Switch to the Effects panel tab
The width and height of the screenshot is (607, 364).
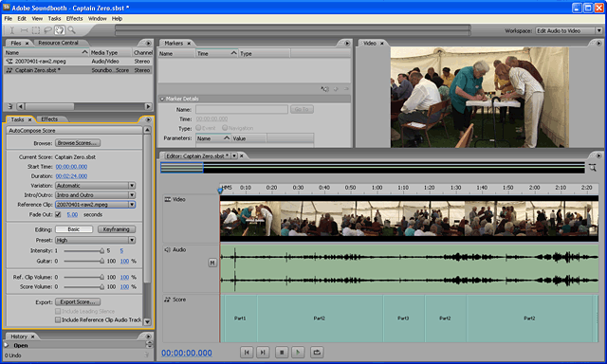pos(49,119)
